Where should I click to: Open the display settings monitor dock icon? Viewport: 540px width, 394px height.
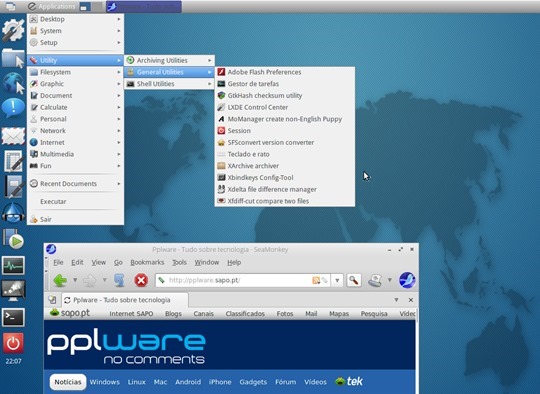coord(13,290)
